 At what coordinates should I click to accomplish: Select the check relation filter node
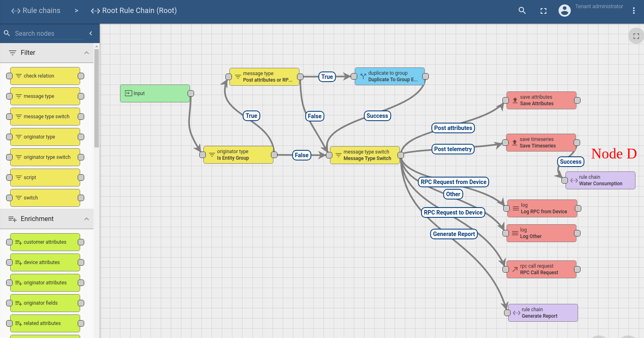45,76
